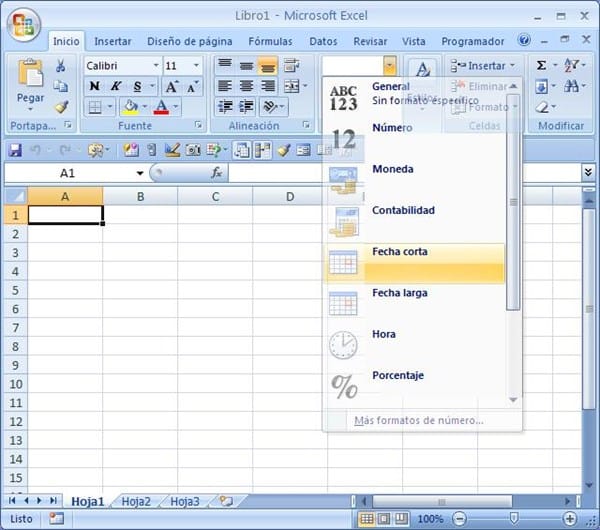Open the number format dropdown arrow

tap(389, 65)
